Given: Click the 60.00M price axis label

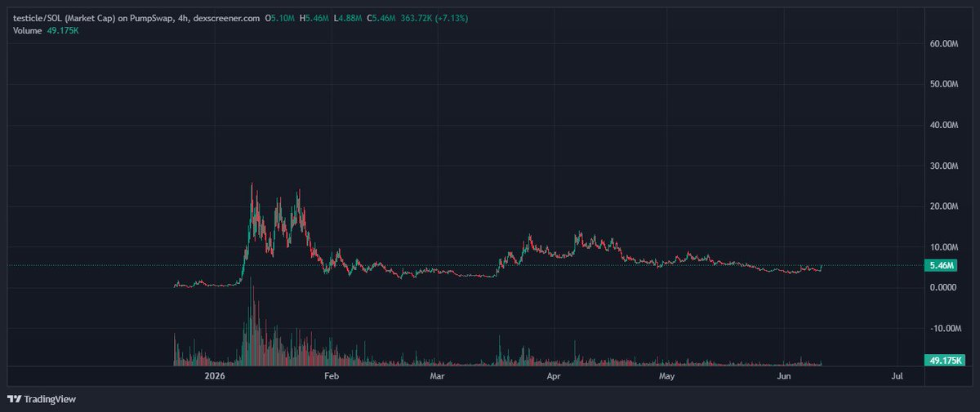Looking at the screenshot, I should pos(944,43).
